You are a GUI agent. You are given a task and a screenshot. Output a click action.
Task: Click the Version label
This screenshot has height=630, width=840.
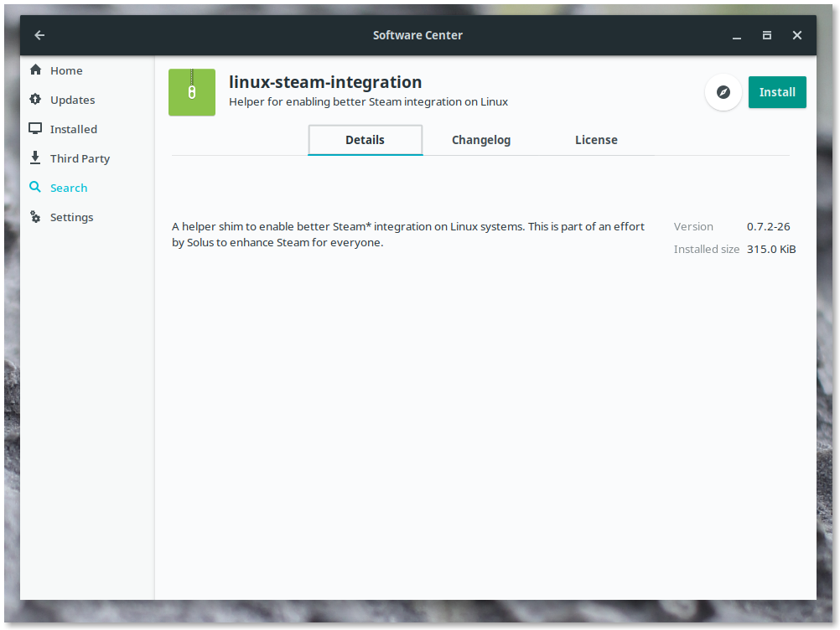(693, 226)
